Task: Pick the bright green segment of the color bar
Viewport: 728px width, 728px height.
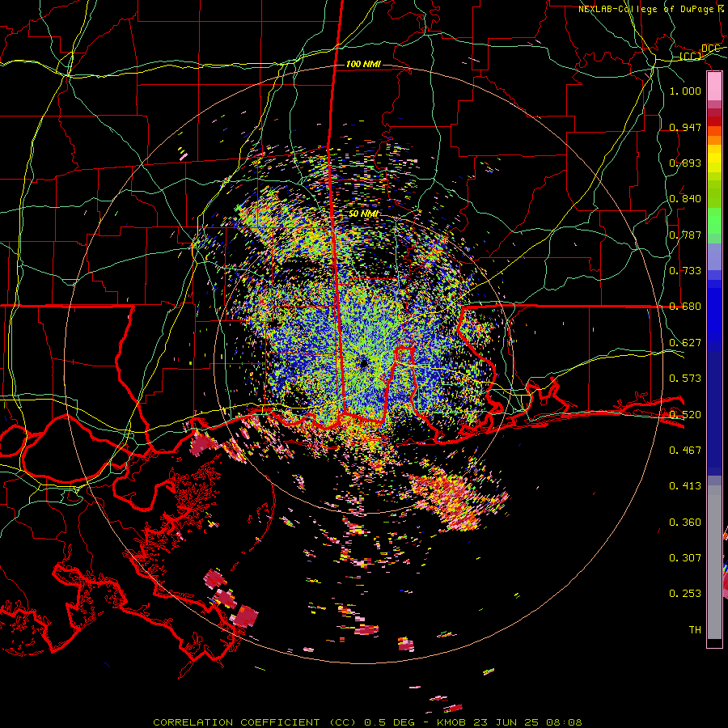Action: coord(714,221)
